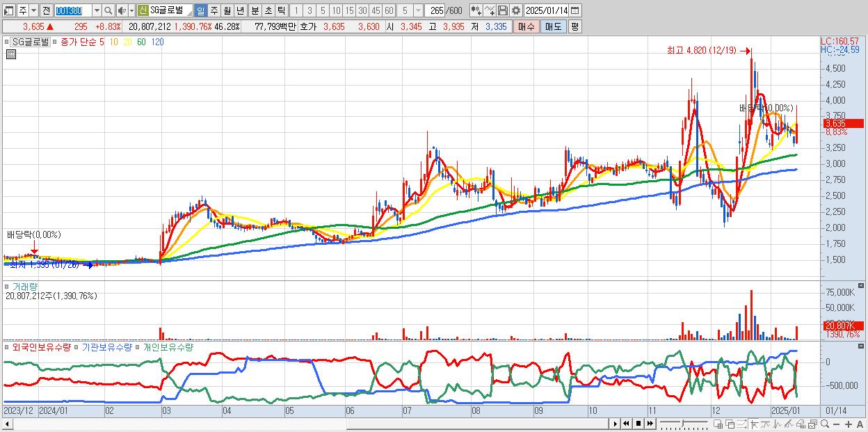
Task: Click the 평 button
Action: click(x=574, y=26)
